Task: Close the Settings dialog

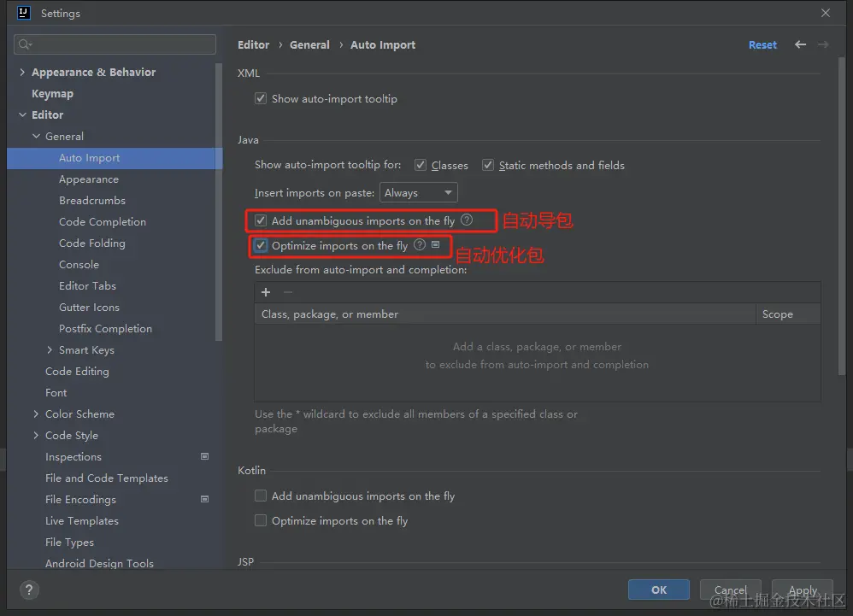Action: click(826, 13)
